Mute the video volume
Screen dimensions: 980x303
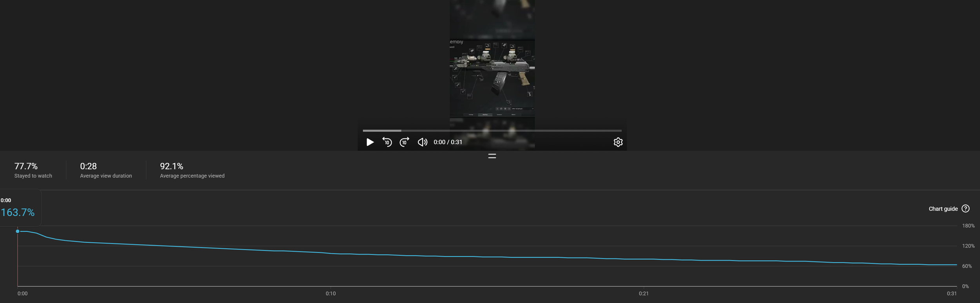422,142
